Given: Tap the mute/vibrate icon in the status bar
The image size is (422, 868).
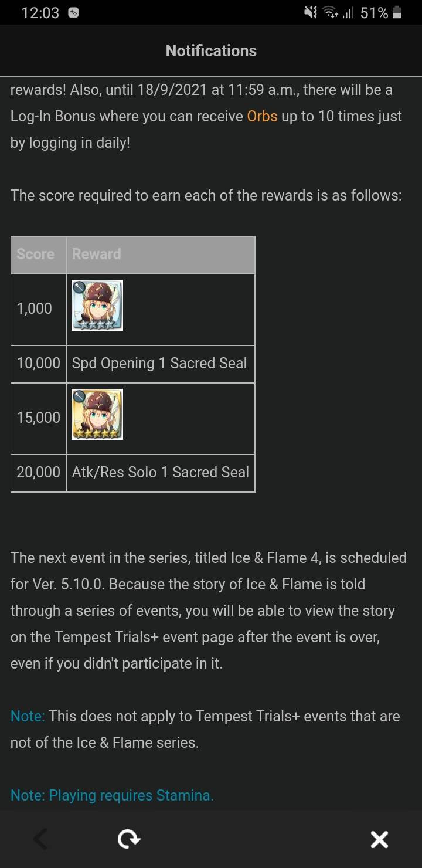Looking at the screenshot, I should pos(309,12).
